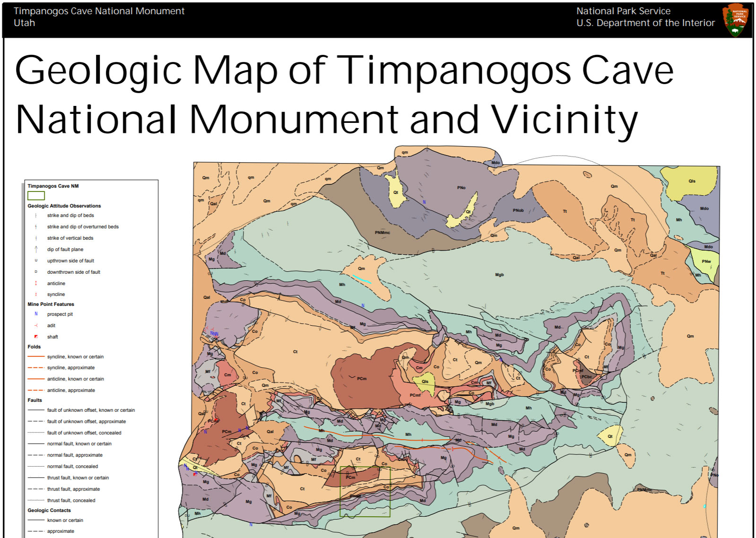Click the solid orange 'anticline, known or certain' line sample
This screenshot has width=756, height=538.
36,379
